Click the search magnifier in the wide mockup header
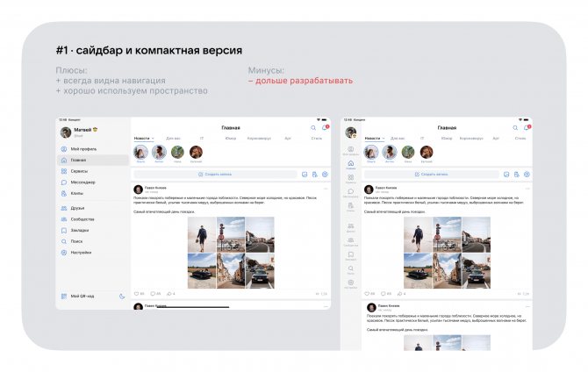 coord(313,128)
